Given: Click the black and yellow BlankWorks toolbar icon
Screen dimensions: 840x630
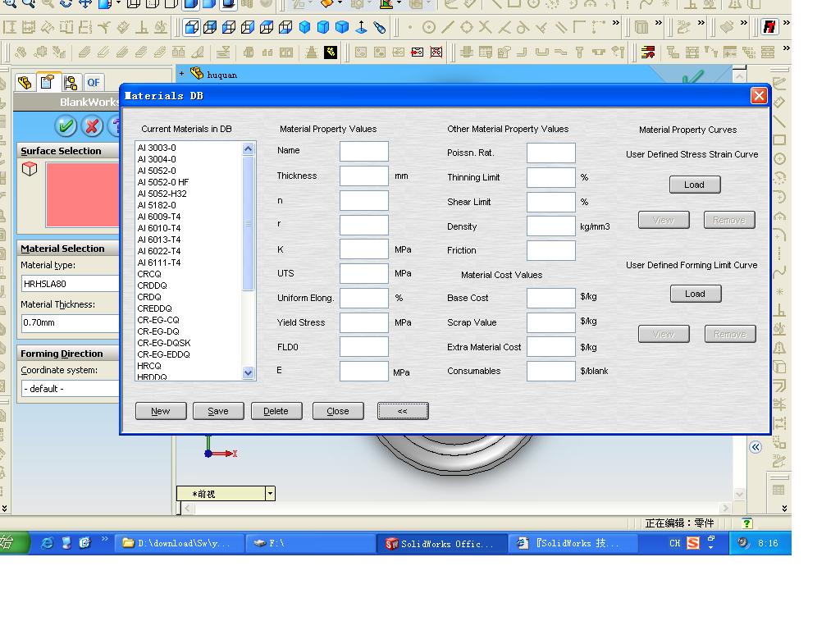Looking at the screenshot, I should click(x=331, y=52).
